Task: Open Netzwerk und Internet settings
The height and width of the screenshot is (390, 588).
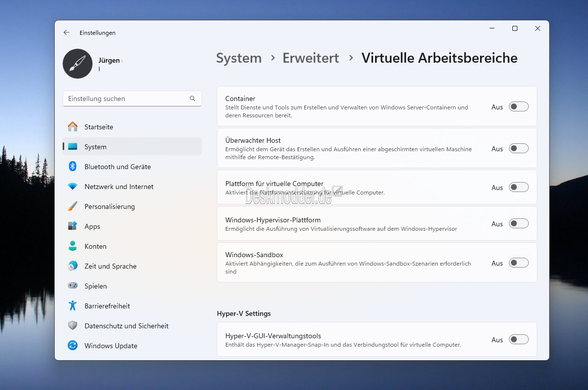Action: point(132,187)
